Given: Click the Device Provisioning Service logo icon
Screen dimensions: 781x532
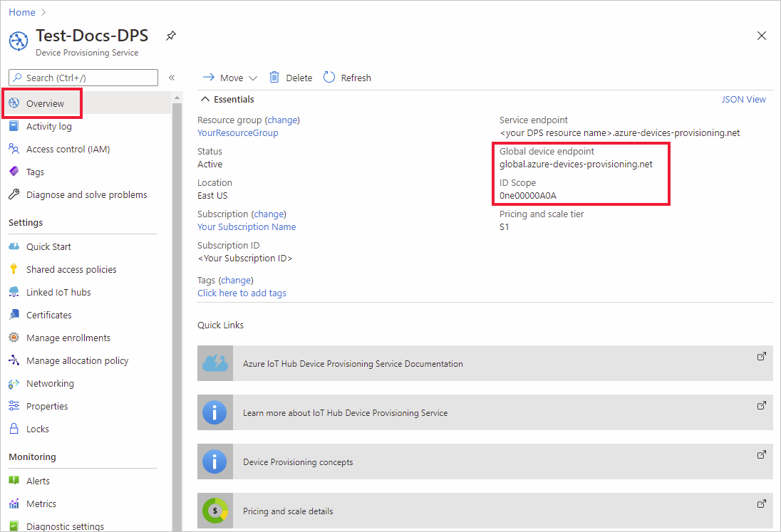Looking at the screenshot, I should pos(19,41).
